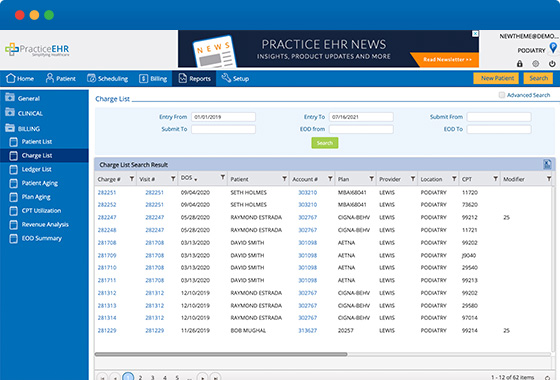Go to the first page of results
This screenshot has height=380, width=560.
point(102,377)
